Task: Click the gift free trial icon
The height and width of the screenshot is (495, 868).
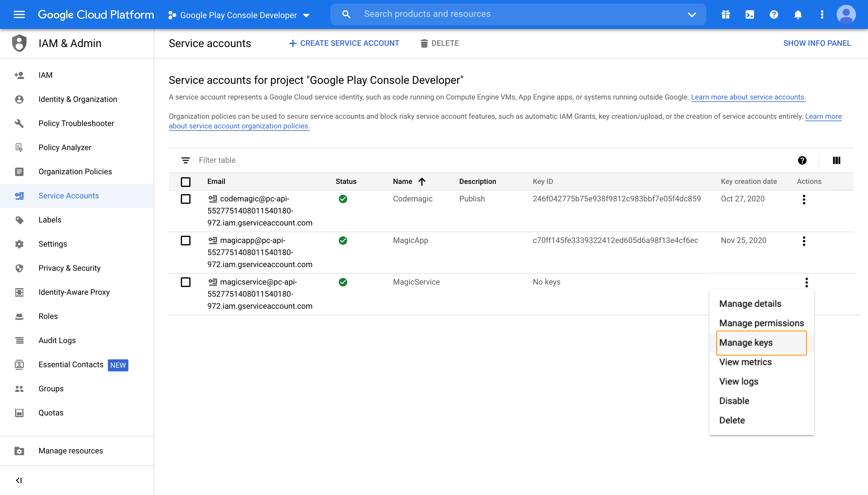Action: pos(726,14)
